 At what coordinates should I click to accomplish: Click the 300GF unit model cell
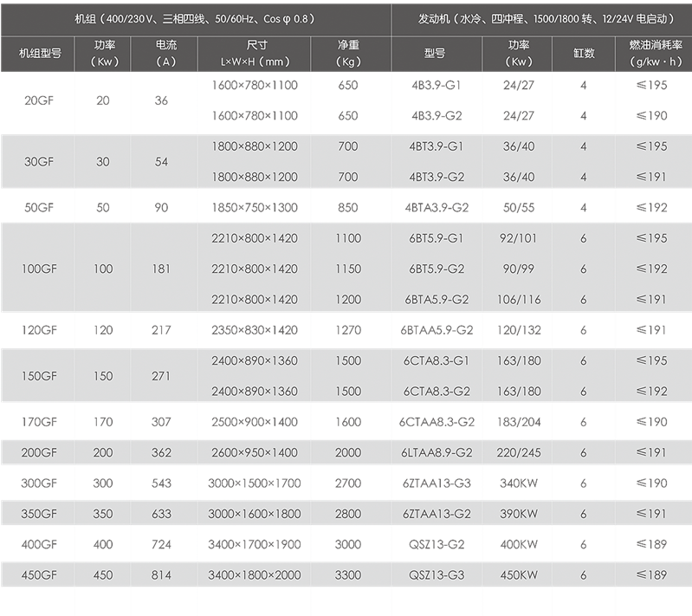(39, 483)
